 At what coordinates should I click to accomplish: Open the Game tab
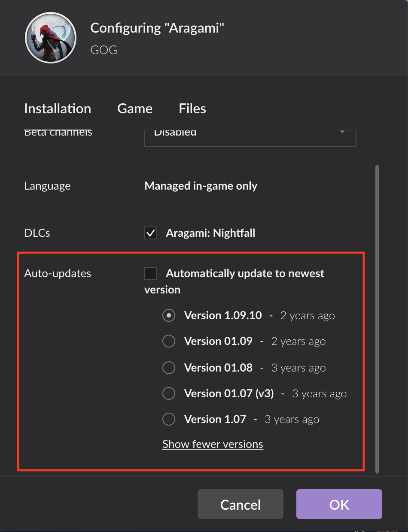point(135,109)
